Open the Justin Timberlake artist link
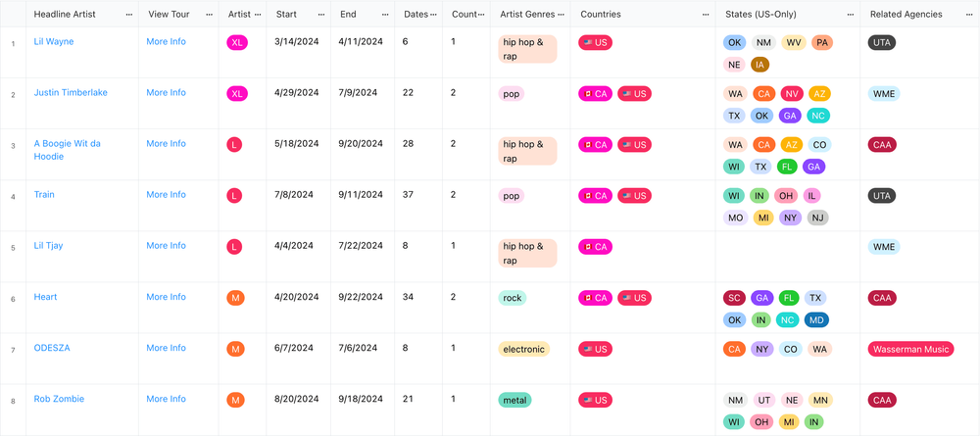The height and width of the screenshot is (436, 980). (71, 92)
